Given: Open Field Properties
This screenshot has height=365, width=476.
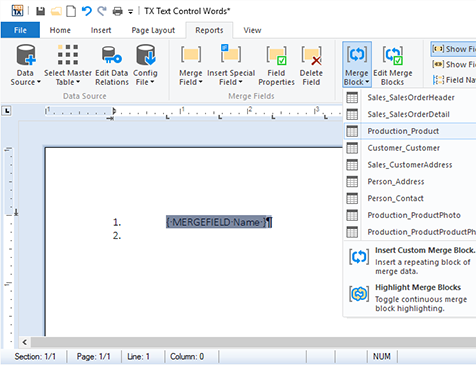Looking at the screenshot, I should [x=276, y=65].
